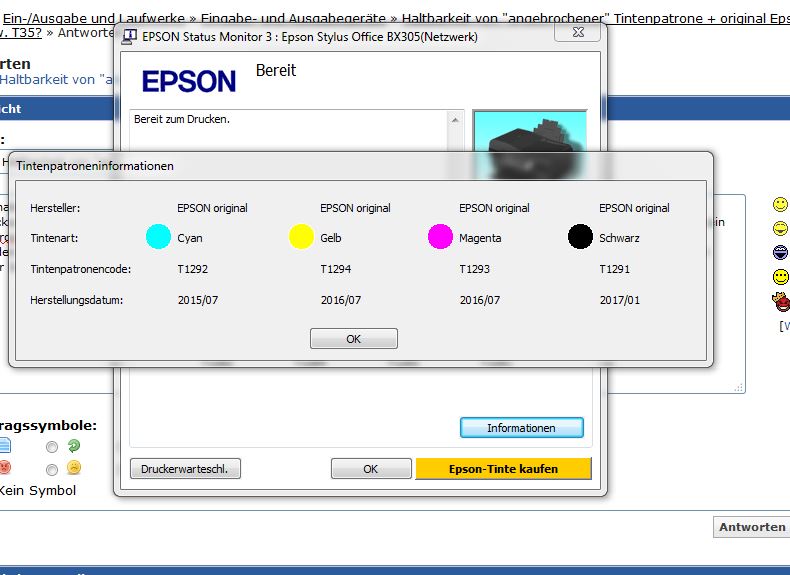Click the scroll up arrow of the status text box

[x=455, y=120]
